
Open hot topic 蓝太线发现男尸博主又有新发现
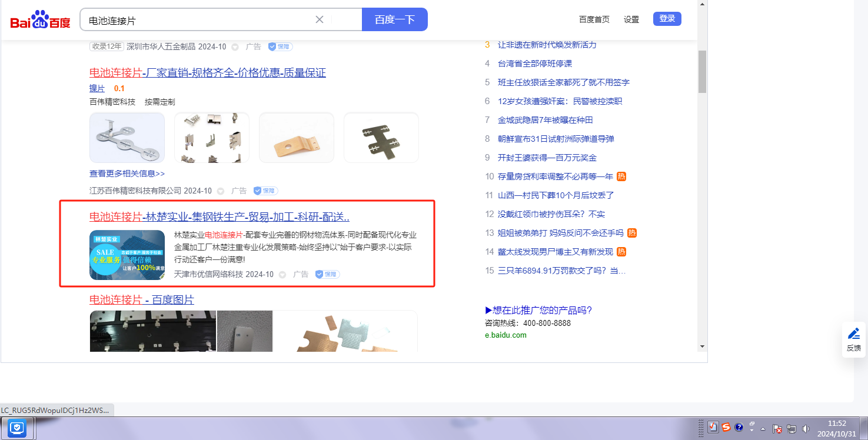pyautogui.click(x=556, y=252)
